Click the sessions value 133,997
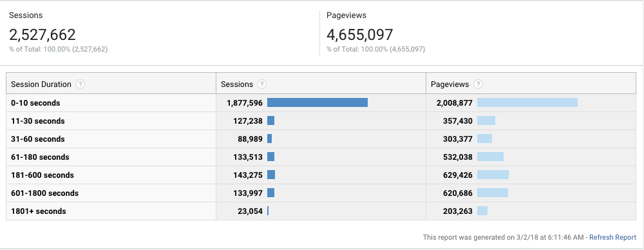644x250 pixels. click(x=247, y=193)
